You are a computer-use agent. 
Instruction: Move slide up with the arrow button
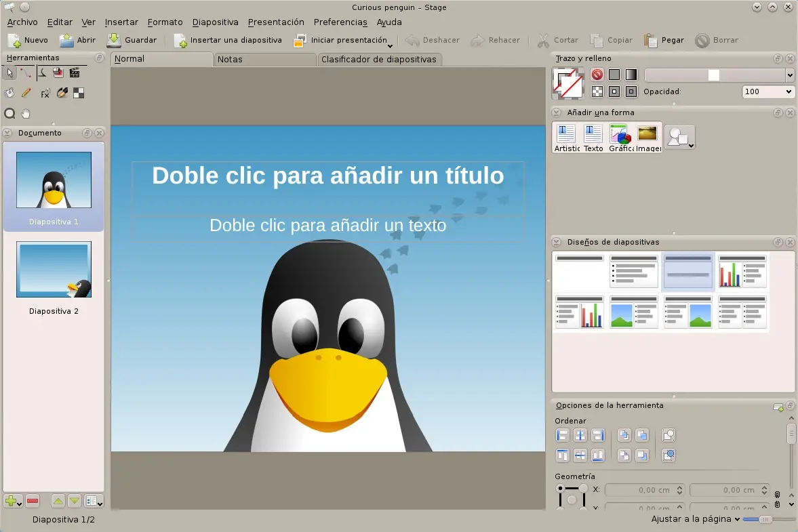click(58, 502)
